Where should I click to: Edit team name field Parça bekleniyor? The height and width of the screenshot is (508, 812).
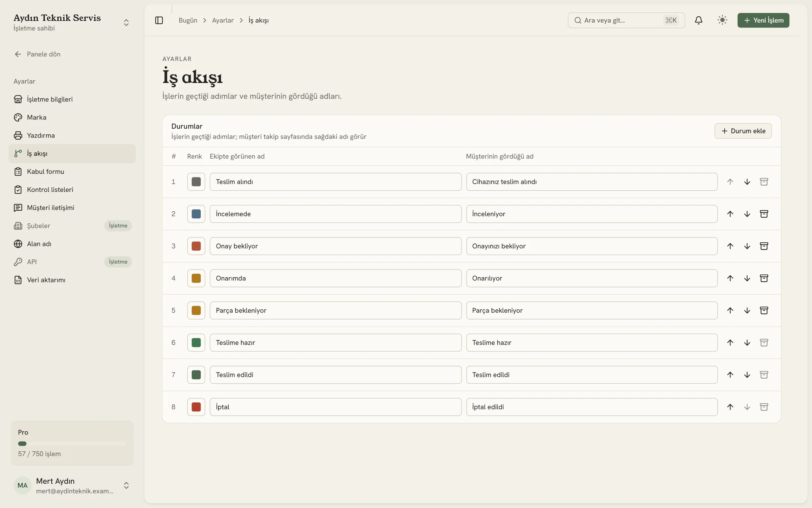(335, 311)
